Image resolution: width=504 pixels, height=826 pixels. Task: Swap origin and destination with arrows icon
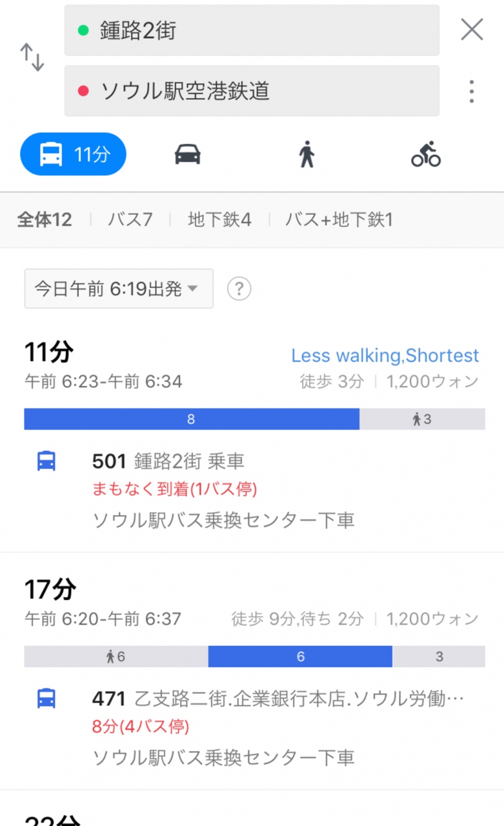click(x=32, y=57)
